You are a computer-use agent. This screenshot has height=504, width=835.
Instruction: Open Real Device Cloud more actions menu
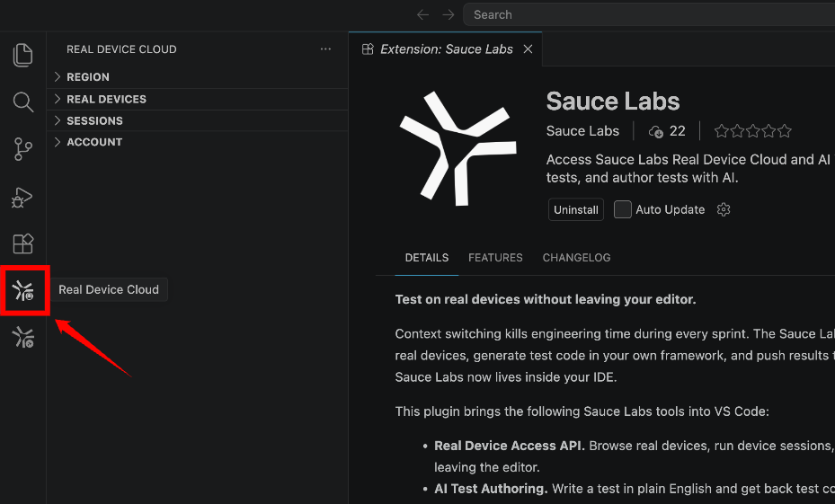[325, 49]
